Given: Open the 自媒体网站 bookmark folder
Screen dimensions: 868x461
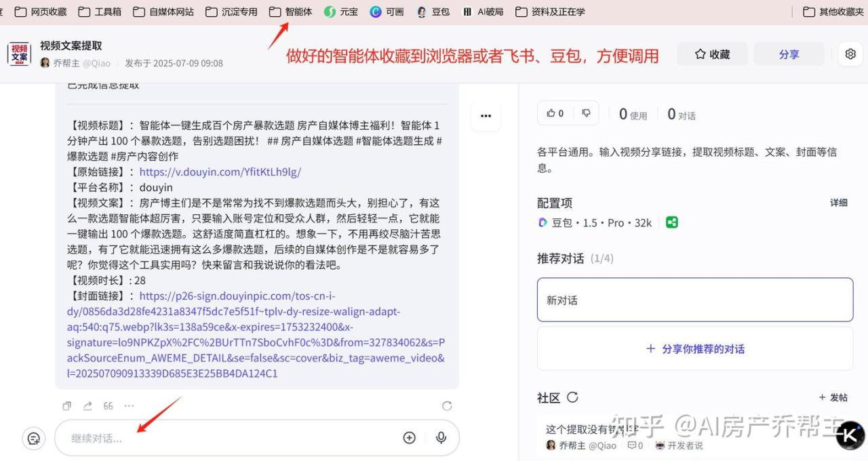Looking at the screenshot, I should (163, 12).
